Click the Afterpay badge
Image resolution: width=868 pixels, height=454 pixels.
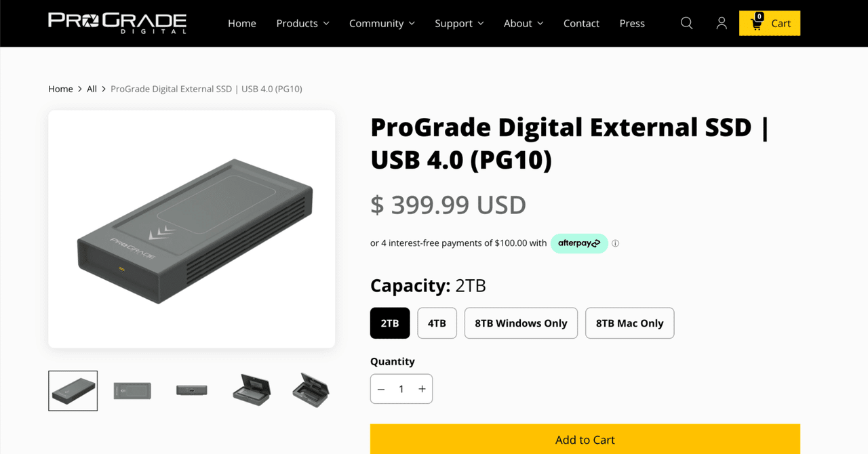pos(579,243)
